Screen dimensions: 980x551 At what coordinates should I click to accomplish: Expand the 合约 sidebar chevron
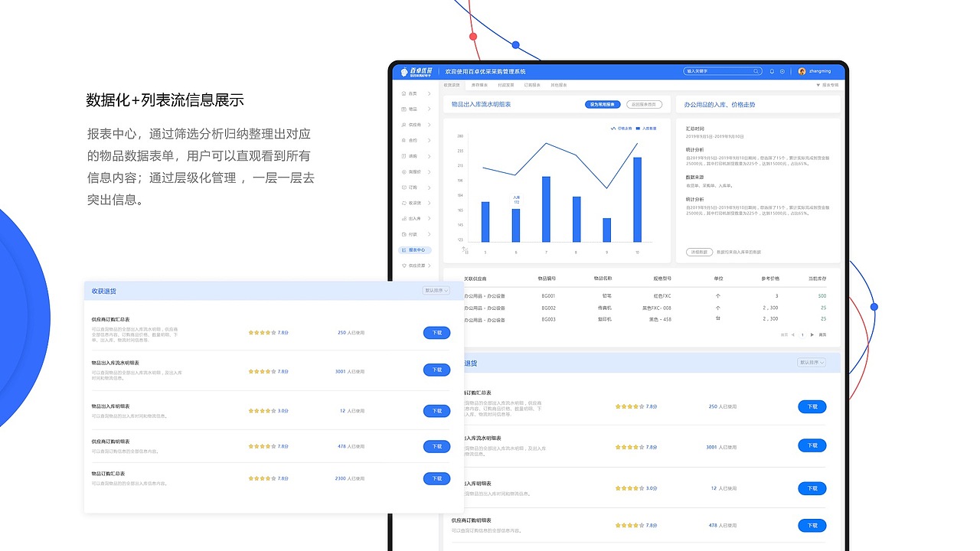430,141
